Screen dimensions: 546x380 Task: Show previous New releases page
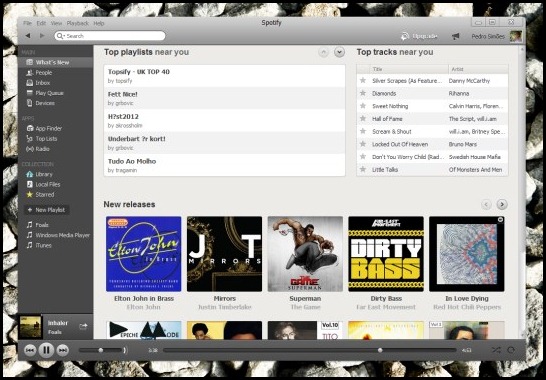click(x=486, y=204)
